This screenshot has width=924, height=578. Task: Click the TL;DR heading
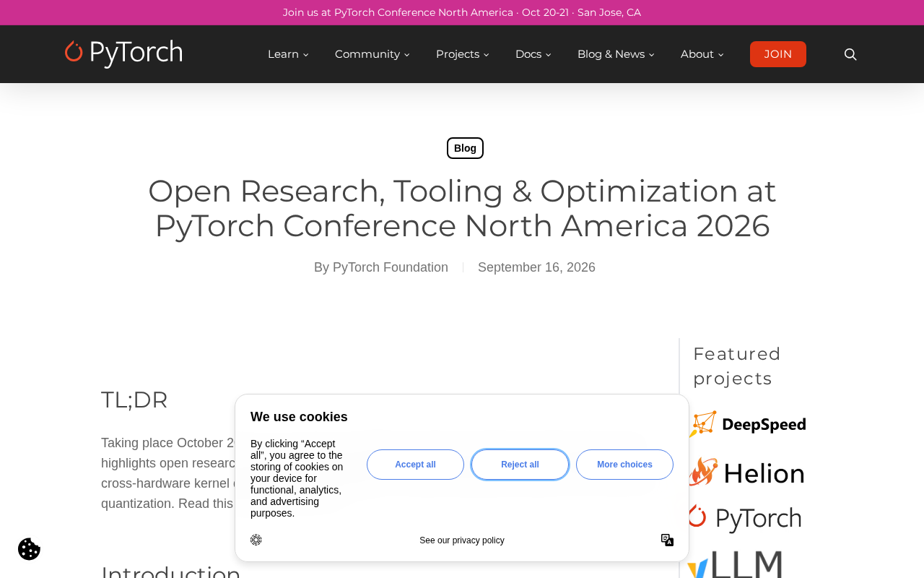click(x=134, y=400)
